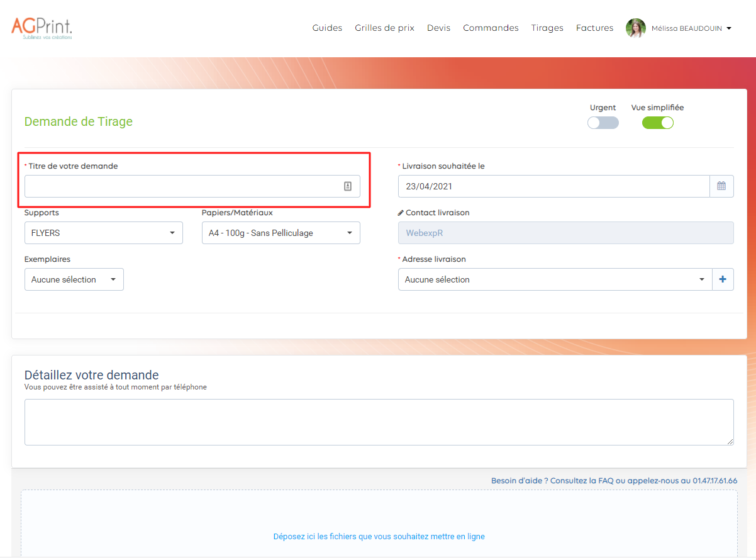This screenshot has height=560, width=756.
Task: Open the delivery date calendar icon
Action: click(x=721, y=186)
